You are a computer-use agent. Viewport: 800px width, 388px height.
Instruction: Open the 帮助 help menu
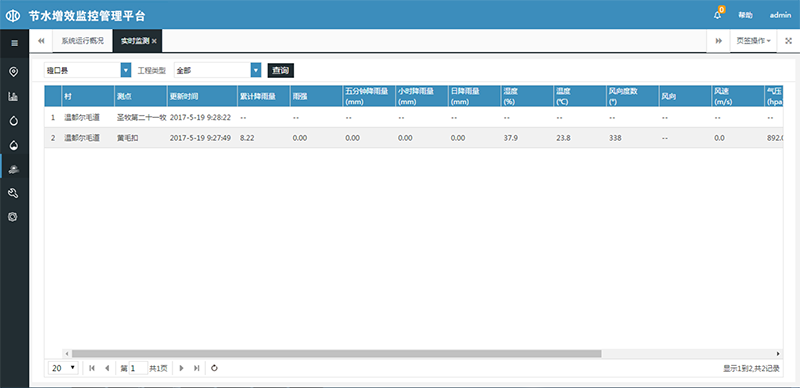pos(745,15)
